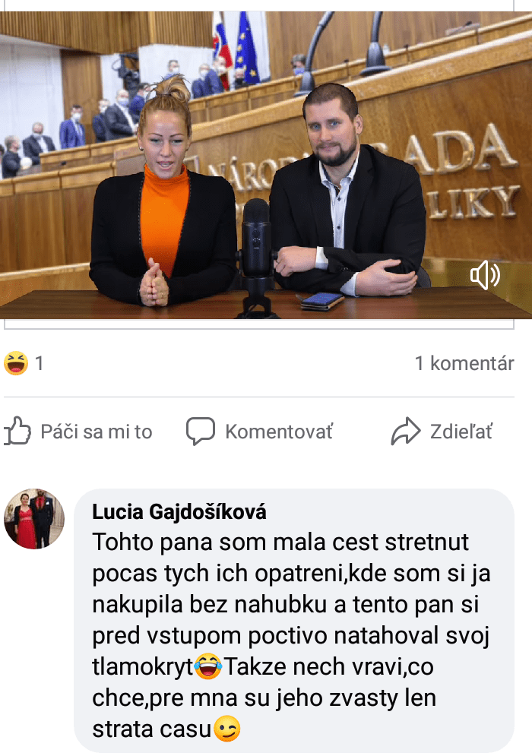Click the reaction count number 1

pyautogui.click(x=40, y=363)
